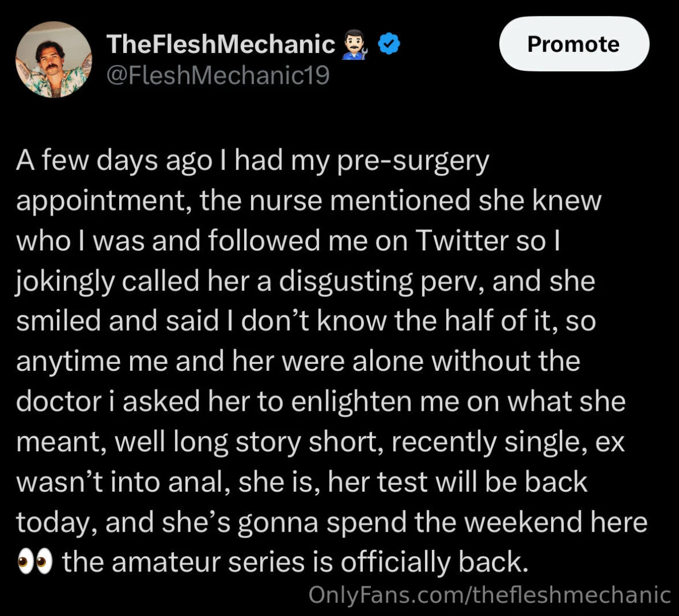Click the eyes emoji in the tweet

[x=34, y=562]
